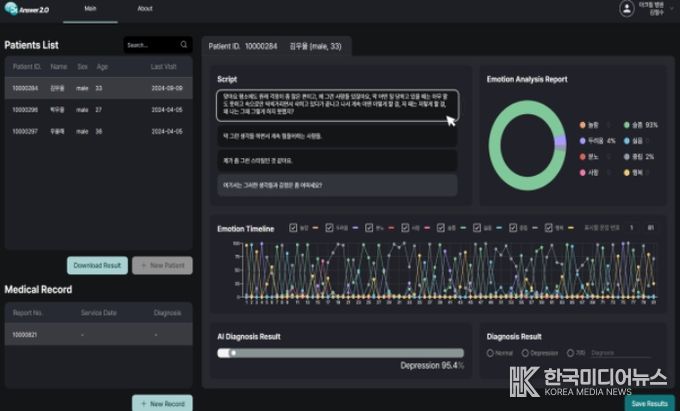Click the purple segment of the donut chart
Image resolution: width=680 pixels, height=411 pixels.
560,141
